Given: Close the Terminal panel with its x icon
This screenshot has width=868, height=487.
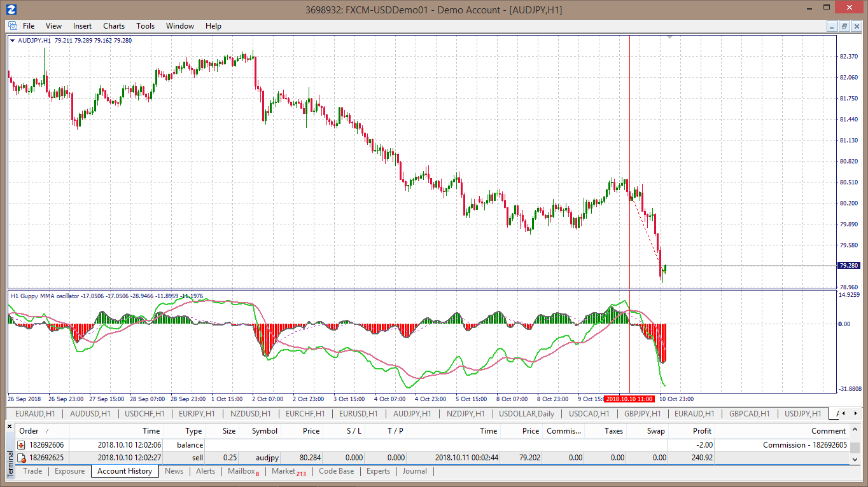Looking at the screenshot, I should [x=10, y=426].
